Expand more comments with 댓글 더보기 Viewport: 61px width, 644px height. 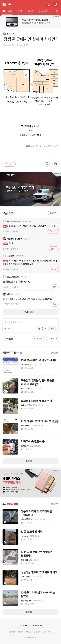[x=30, y=312]
